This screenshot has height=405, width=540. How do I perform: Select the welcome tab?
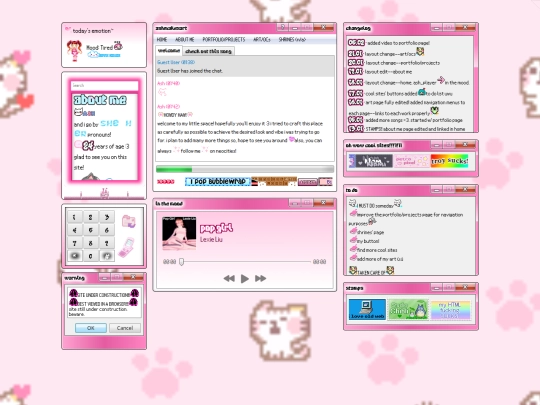pos(169,51)
